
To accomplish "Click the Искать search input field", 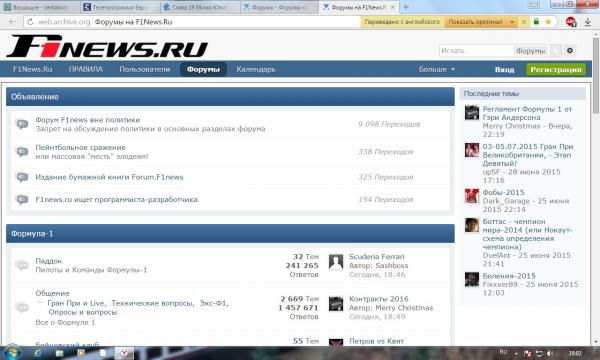I will [476, 50].
